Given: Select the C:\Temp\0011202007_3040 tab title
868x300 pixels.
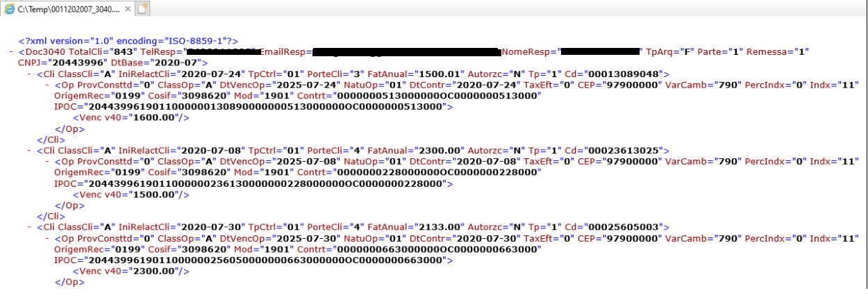Looking at the screenshot, I should tap(68, 9).
